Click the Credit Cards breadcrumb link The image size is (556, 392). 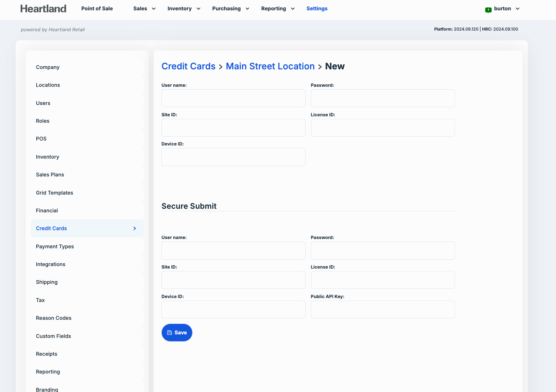click(188, 66)
